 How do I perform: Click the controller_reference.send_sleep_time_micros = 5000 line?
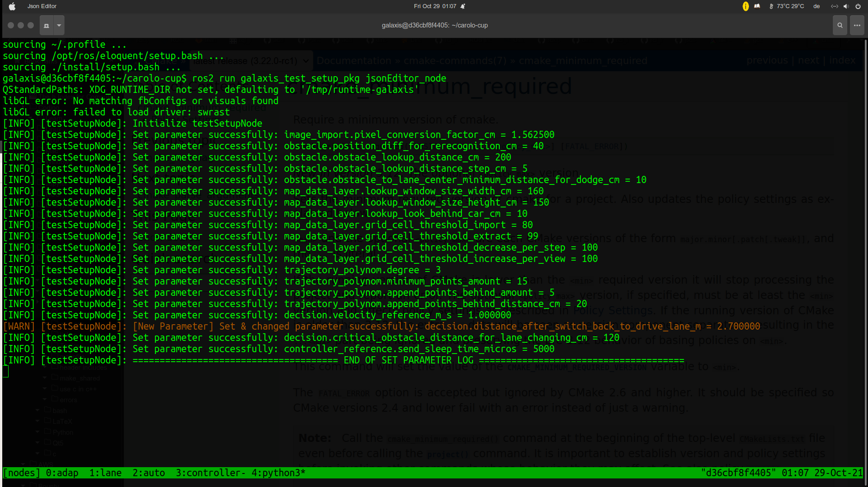(x=279, y=349)
